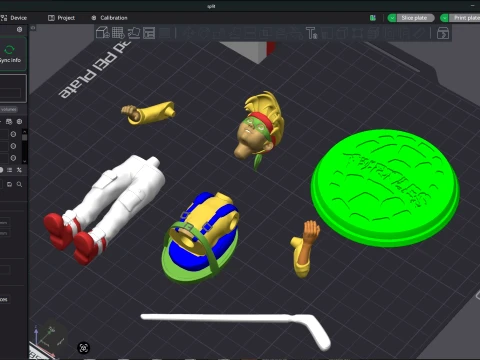The image size is (480, 360).
Task: Select the dimmed Move tool icon
Action: click(x=190, y=33)
